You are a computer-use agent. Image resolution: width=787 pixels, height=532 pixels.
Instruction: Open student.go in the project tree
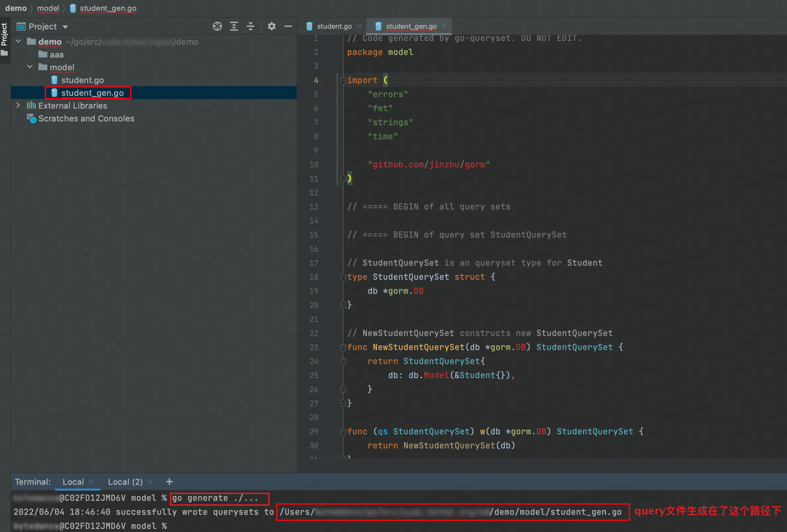(x=82, y=80)
